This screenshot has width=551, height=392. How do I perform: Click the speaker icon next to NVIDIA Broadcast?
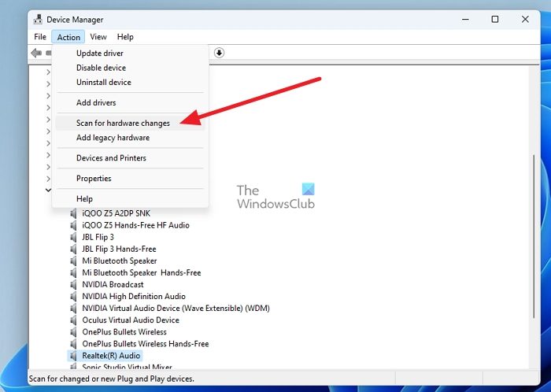73,284
